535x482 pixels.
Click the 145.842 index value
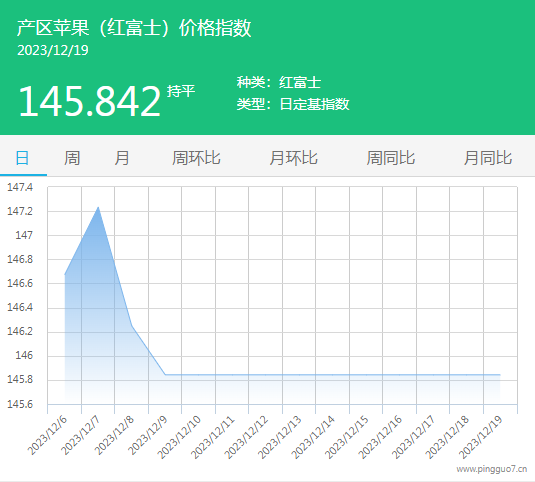click(89, 101)
